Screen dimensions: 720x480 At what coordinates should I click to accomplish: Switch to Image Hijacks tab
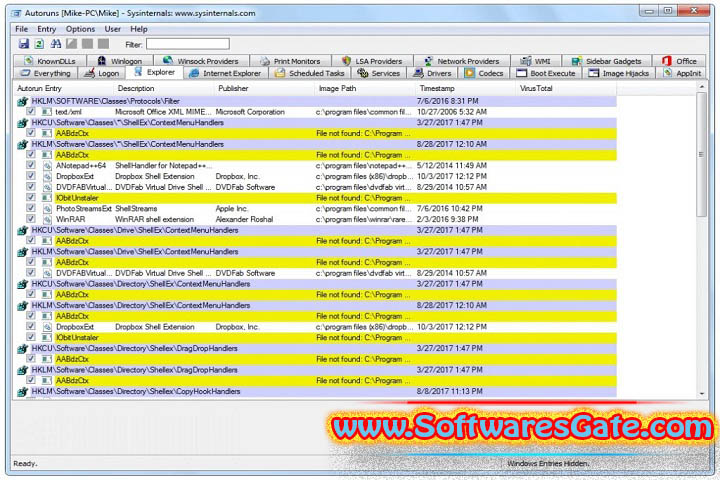point(619,73)
